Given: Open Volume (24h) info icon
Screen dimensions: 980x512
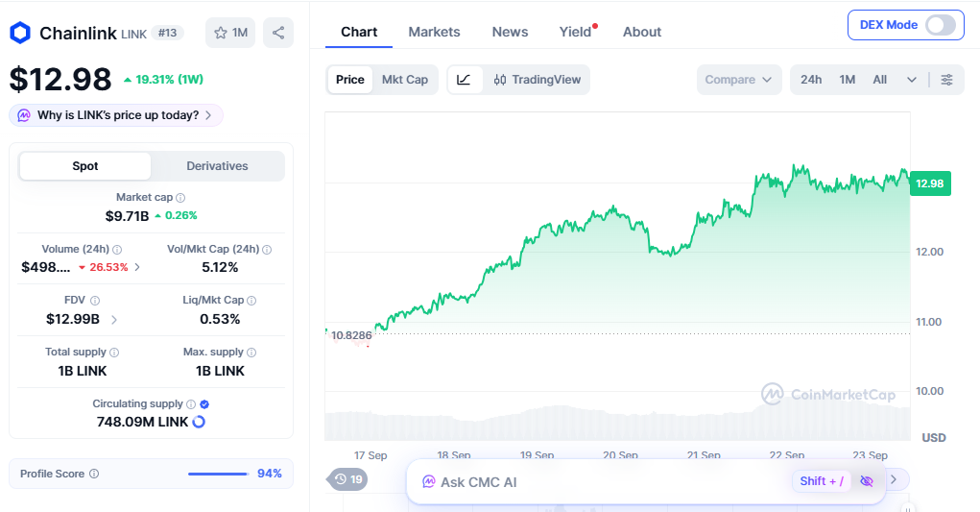Looking at the screenshot, I should point(117,250).
